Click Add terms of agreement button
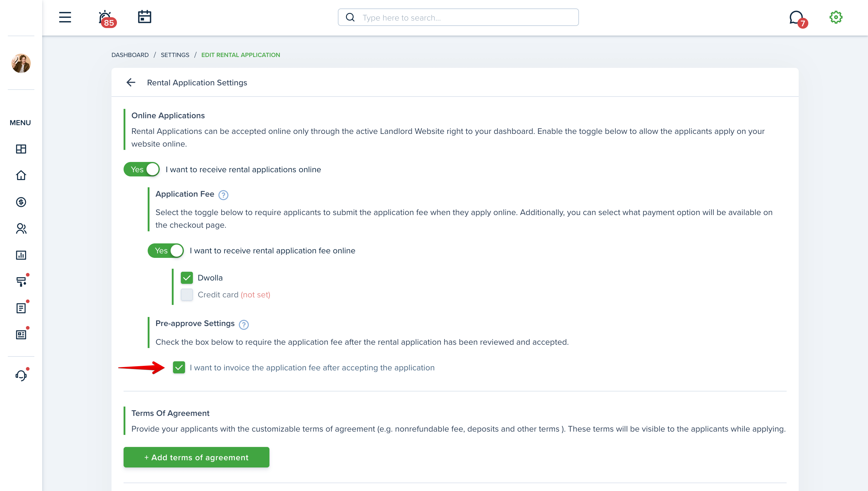Image resolution: width=868 pixels, height=491 pixels. [x=197, y=457]
